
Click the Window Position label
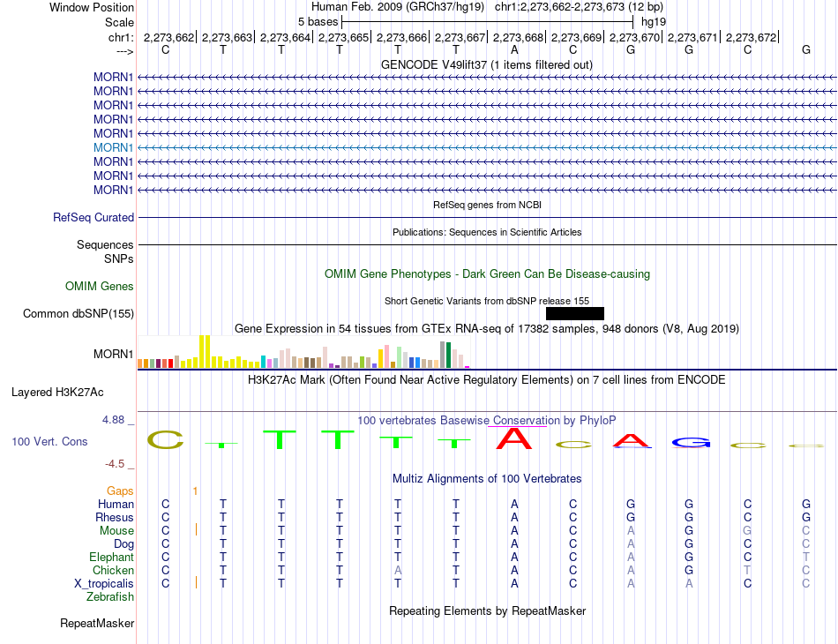92,7
